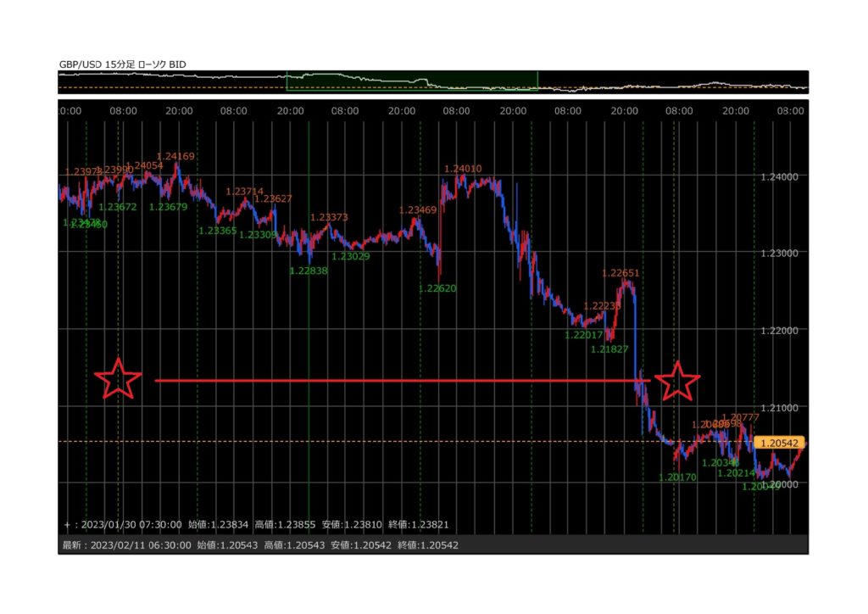868x614 pixels.
Task: Click the 1.23029 low price label
Action: coord(350,256)
